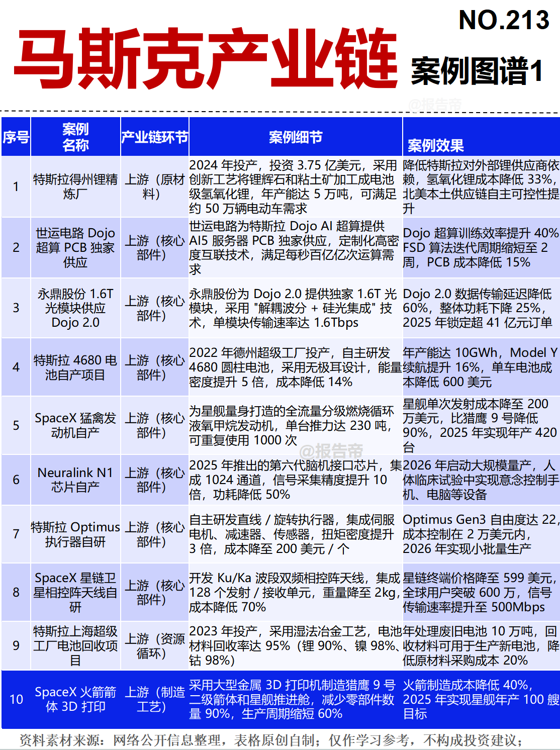The width and height of the screenshot is (560, 750).
Task: Click the detail cell starting 2024 年投产
Action: 296,186
